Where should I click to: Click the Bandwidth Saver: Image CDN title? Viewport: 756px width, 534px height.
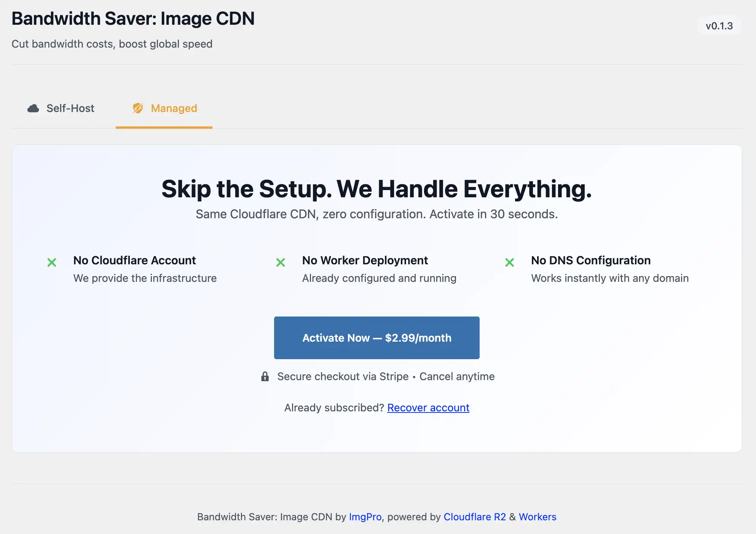click(x=133, y=19)
